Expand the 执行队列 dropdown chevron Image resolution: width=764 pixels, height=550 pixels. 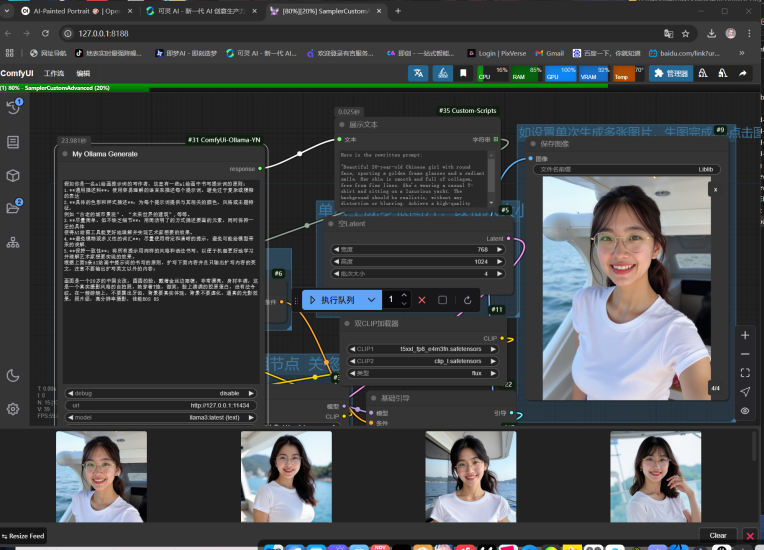click(x=371, y=300)
